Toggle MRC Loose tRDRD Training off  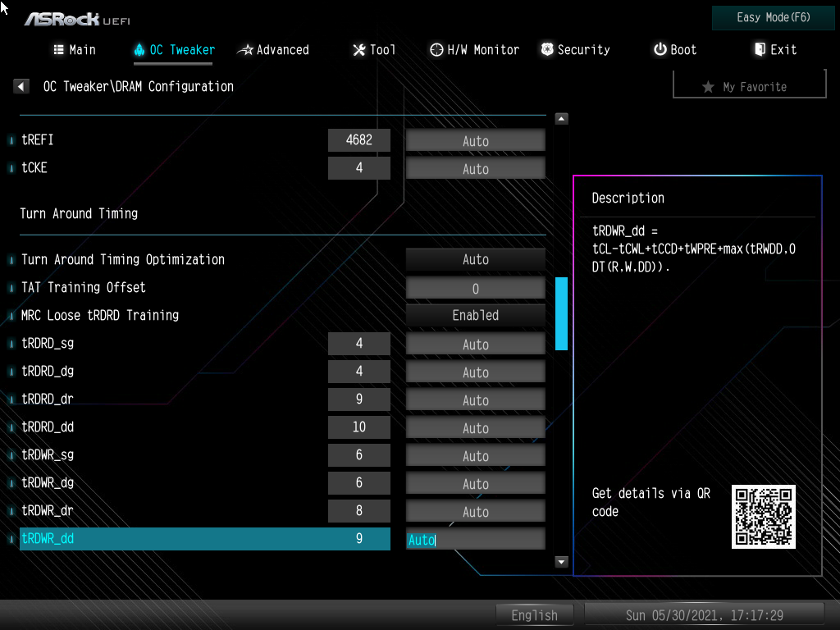(x=475, y=315)
